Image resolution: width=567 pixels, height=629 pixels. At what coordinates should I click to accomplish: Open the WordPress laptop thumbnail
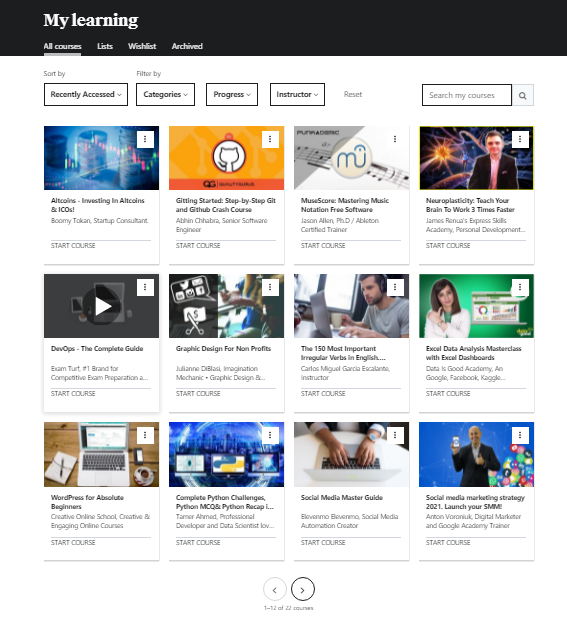coord(102,455)
